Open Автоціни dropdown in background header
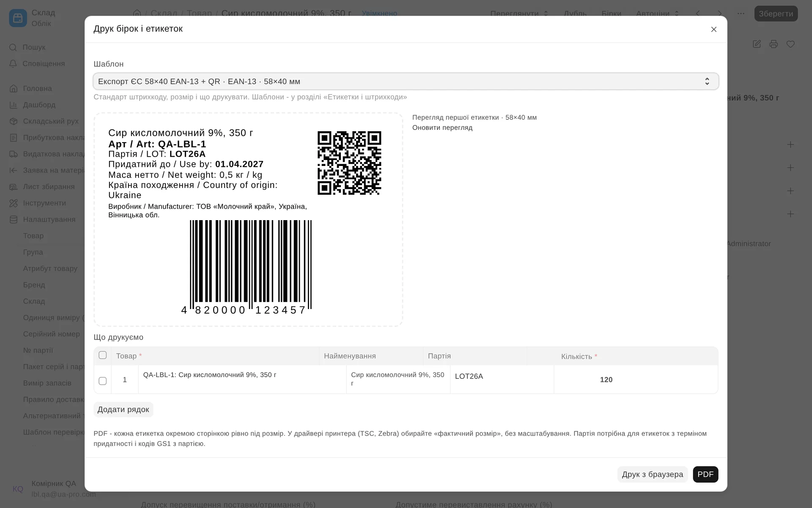 [658, 14]
